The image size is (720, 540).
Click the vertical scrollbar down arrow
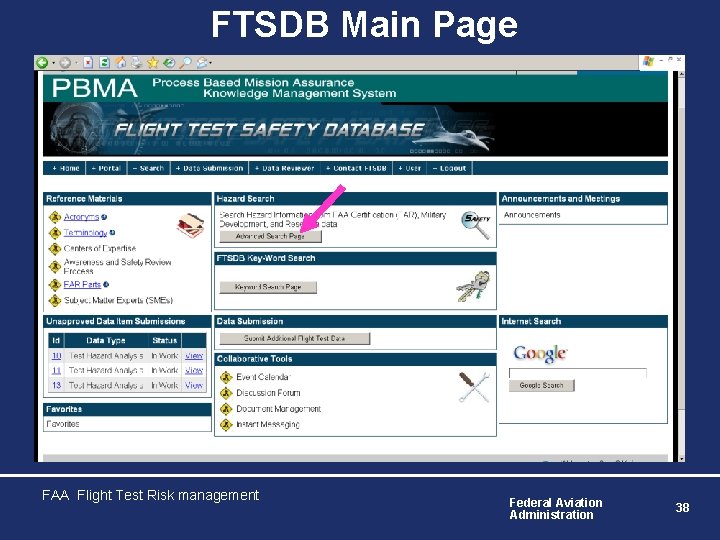(681, 458)
